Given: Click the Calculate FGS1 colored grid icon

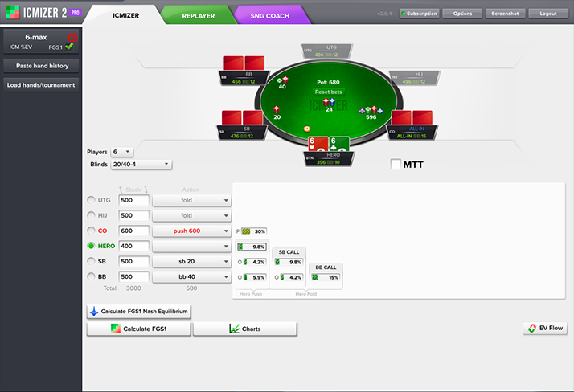Looking at the screenshot, I should (116, 329).
